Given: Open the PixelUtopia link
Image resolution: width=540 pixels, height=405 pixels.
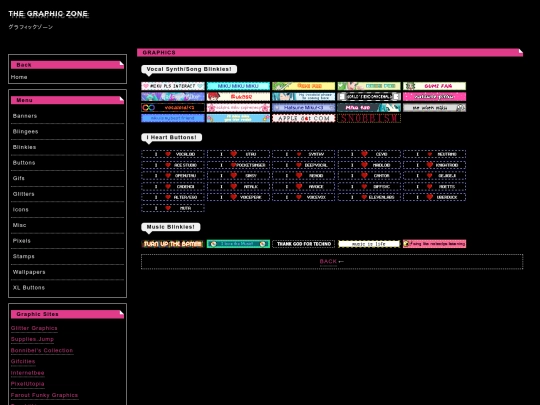Looking at the screenshot, I should point(28,384).
